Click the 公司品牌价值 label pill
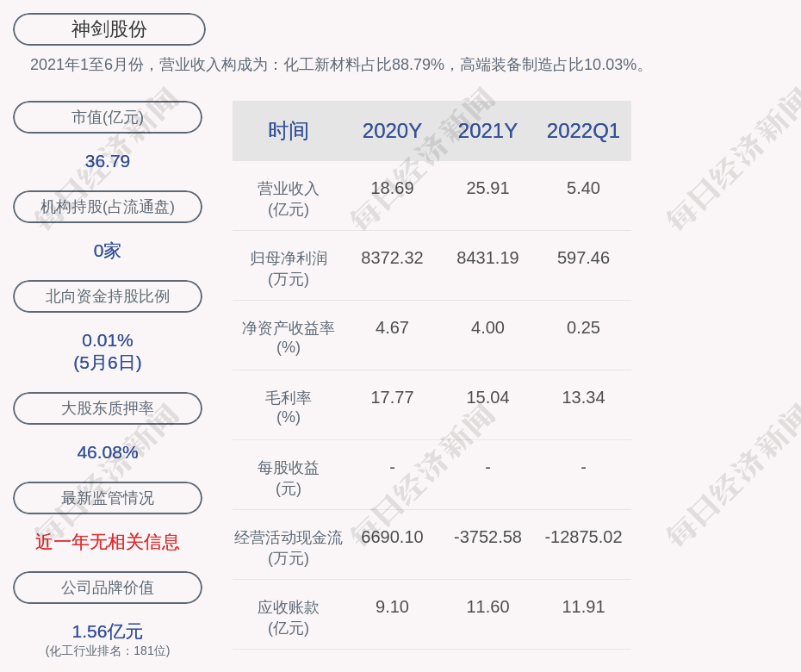The image size is (801, 672). pyautogui.click(x=108, y=588)
